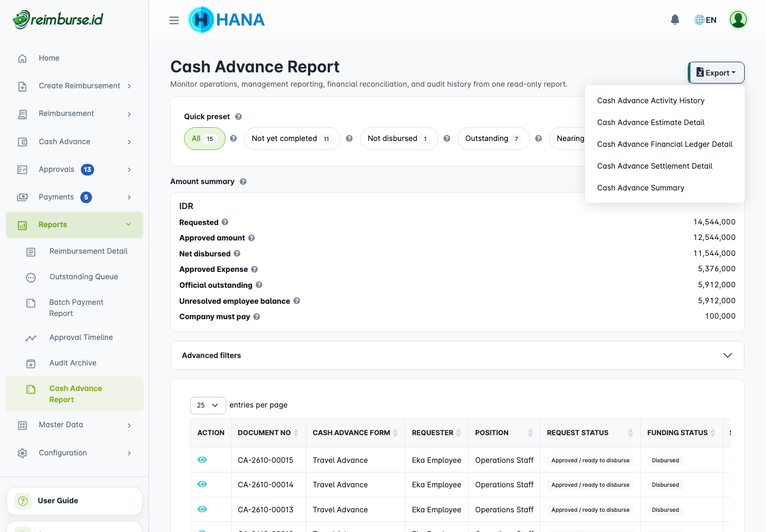View details of CA-2610-00014 via eye icon

point(202,484)
